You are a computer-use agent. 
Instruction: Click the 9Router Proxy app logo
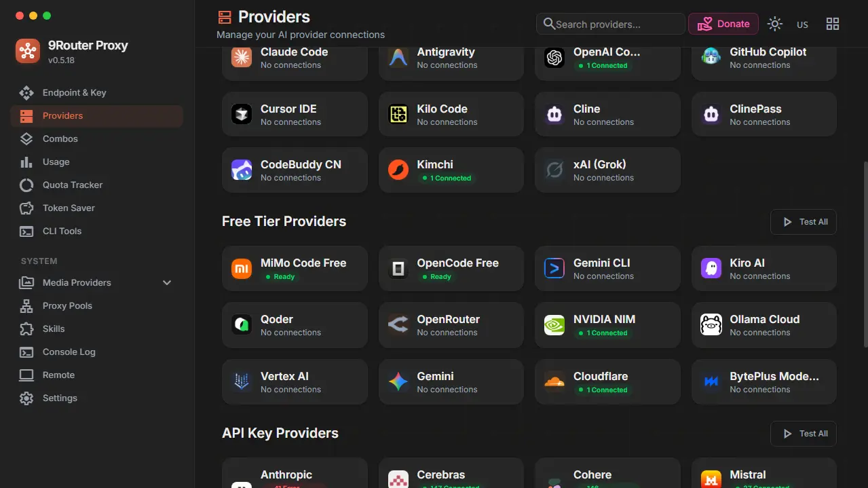pyautogui.click(x=28, y=52)
